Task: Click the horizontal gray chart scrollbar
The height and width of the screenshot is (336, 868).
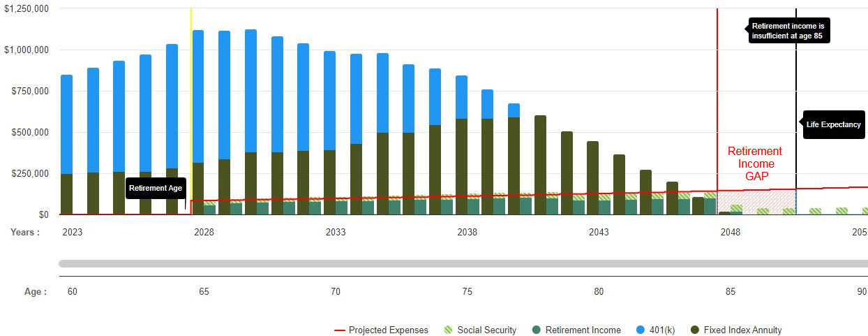Action: click(x=461, y=264)
